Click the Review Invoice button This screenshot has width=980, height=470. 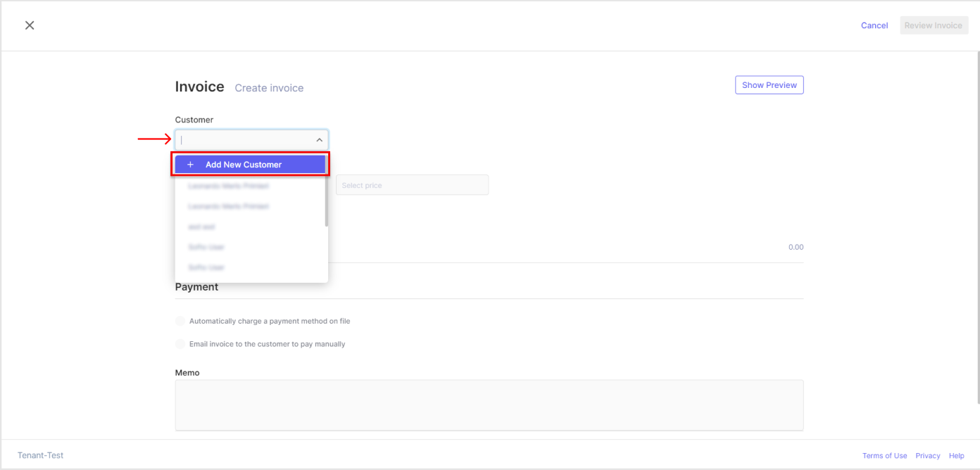tap(934, 25)
